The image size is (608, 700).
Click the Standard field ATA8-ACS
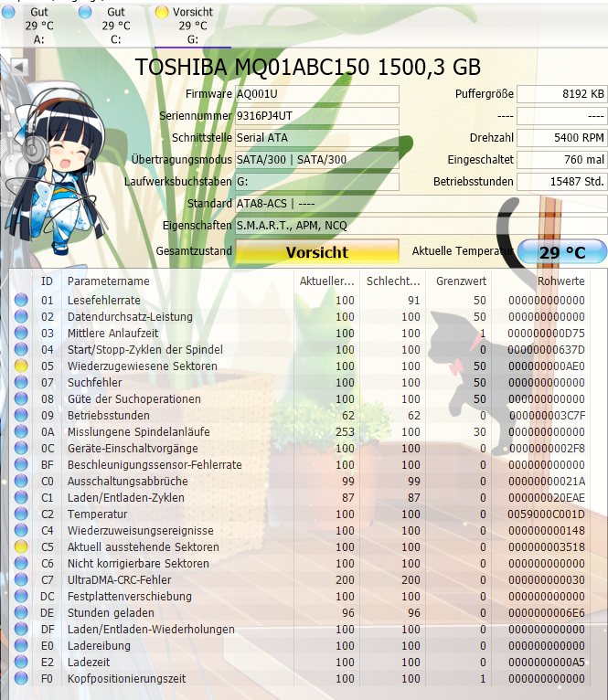[x=421, y=204]
